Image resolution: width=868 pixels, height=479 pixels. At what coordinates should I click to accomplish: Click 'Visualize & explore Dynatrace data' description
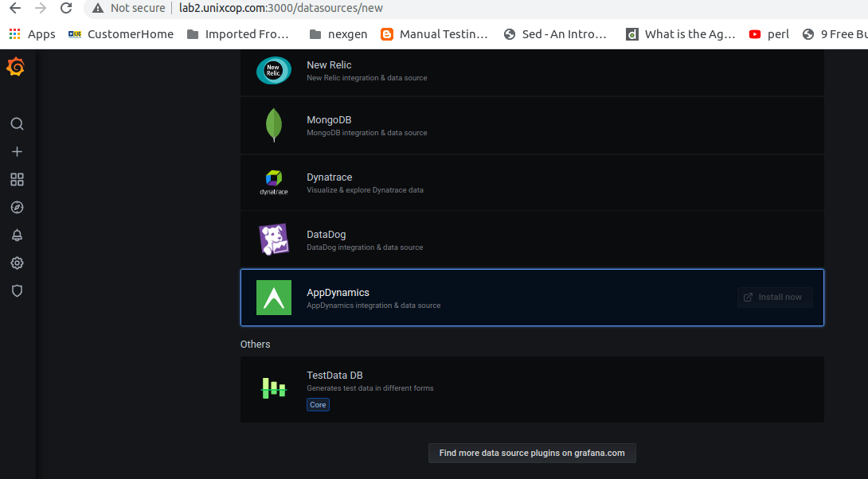point(365,189)
